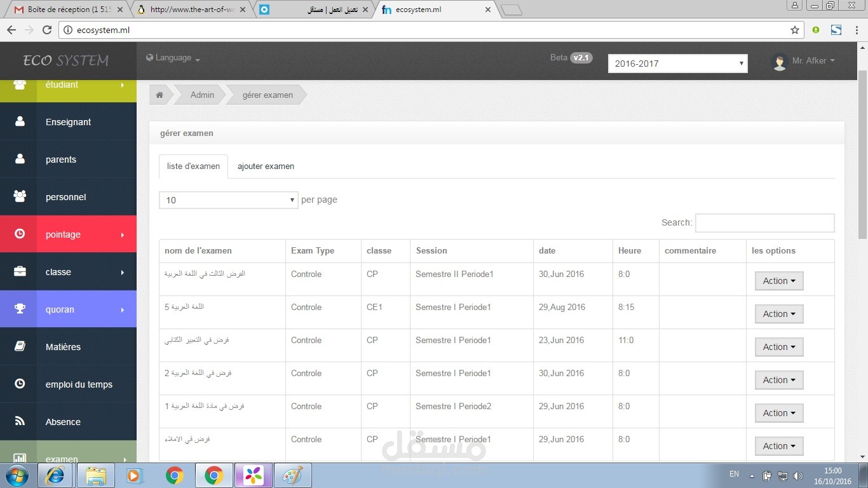This screenshot has height=488, width=868.
Task: Click the Matières book icon
Action: pyautogui.click(x=20, y=346)
